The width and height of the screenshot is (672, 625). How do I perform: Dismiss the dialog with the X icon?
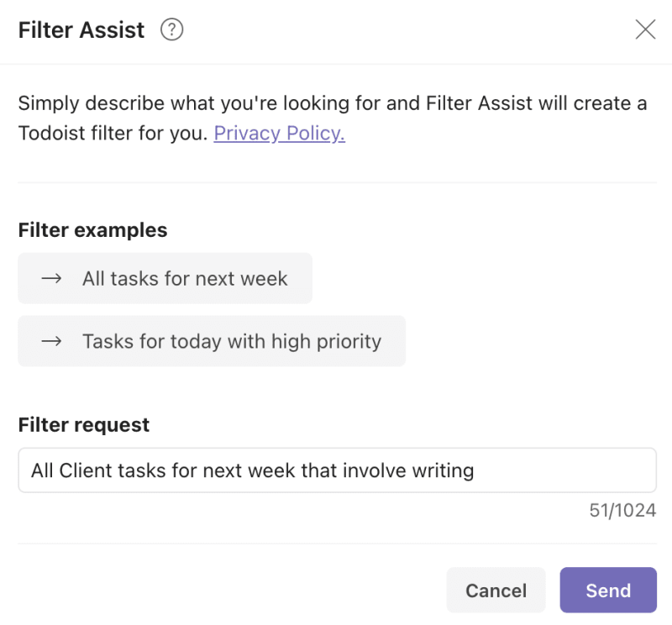pos(645,29)
